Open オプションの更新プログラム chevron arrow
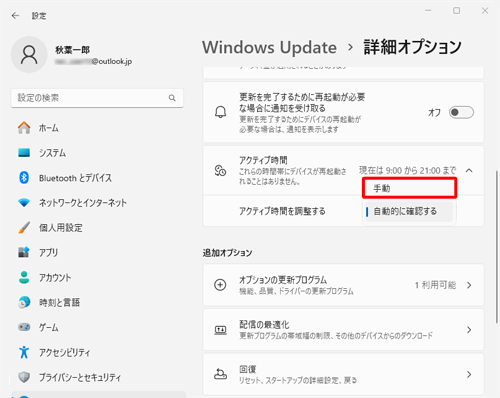 [x=469, y=285]
